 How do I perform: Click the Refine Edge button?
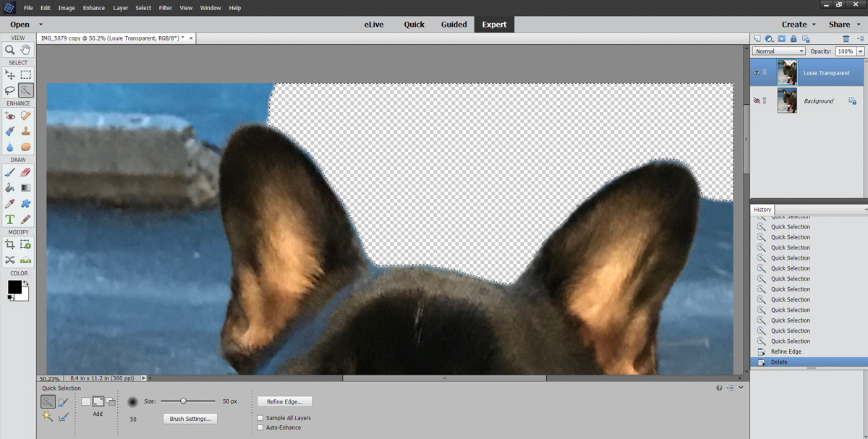285,401
